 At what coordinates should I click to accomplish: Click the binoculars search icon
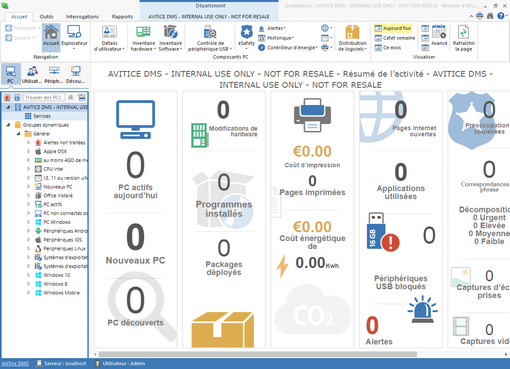click(x=490, y=16)
